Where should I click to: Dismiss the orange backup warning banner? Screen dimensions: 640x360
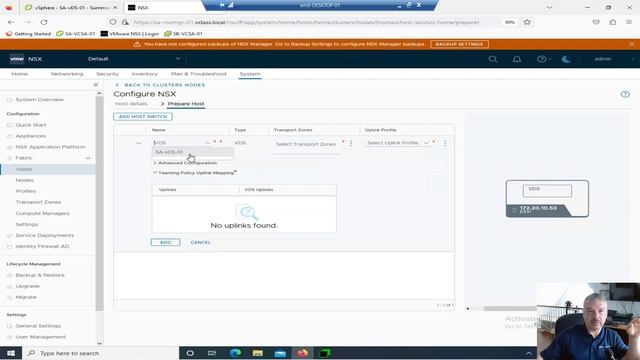point(631,44)
